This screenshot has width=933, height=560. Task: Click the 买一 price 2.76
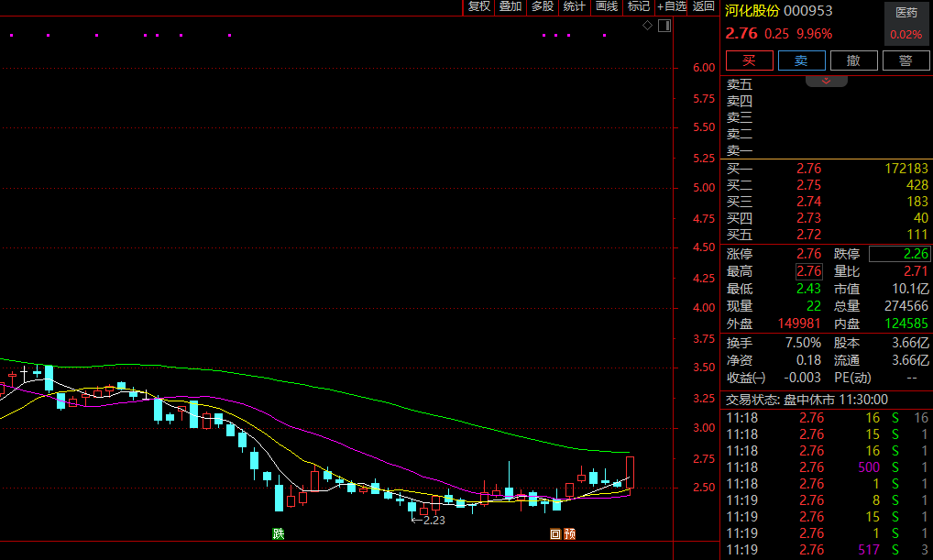[x=808, y=169]
